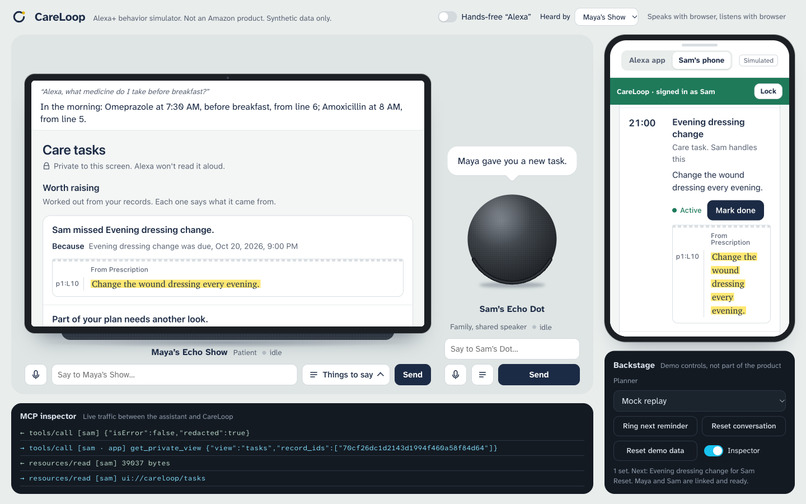This screenshot has height=504, width=806.
Task: Click "Part of your plan needs another look."
Action: click(x=130, y=319)
